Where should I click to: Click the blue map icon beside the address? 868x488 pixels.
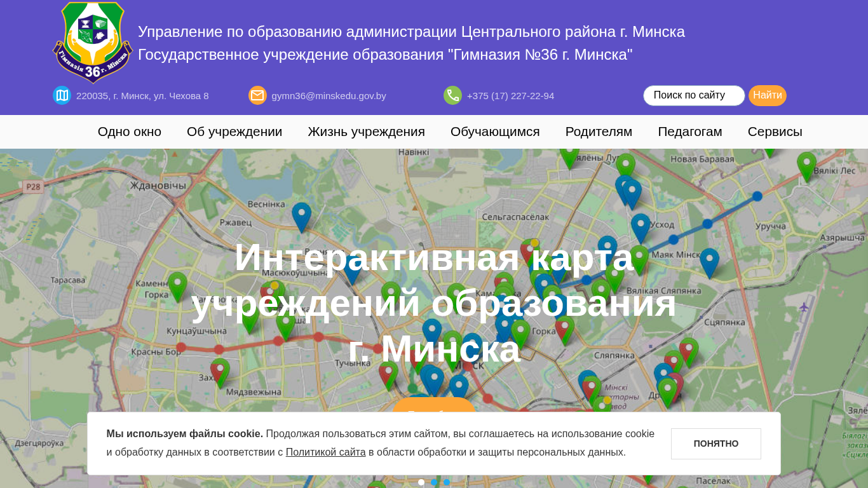pos(62,95)
